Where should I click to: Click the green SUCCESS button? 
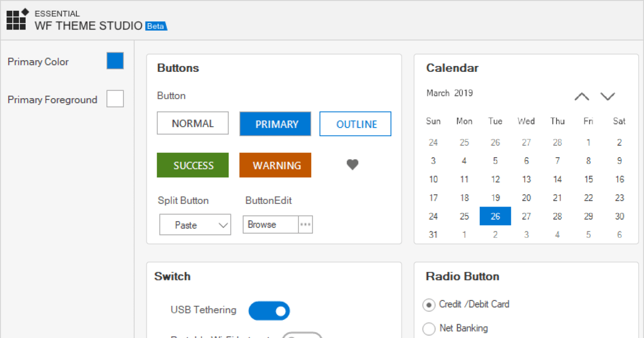coord(193,165)
